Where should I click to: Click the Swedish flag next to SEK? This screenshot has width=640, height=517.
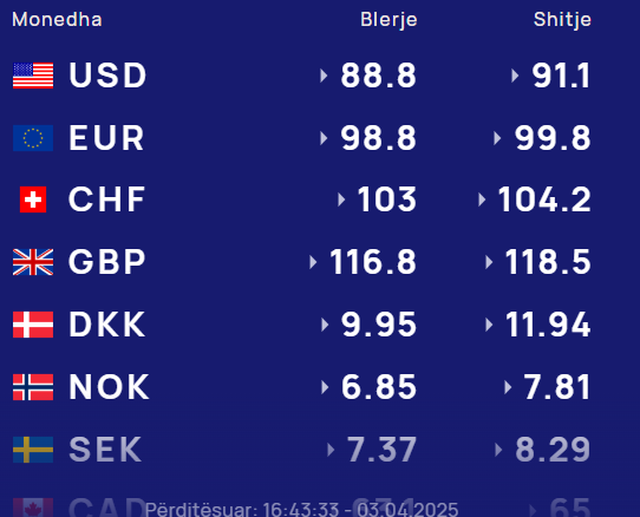tap(33, 450)
